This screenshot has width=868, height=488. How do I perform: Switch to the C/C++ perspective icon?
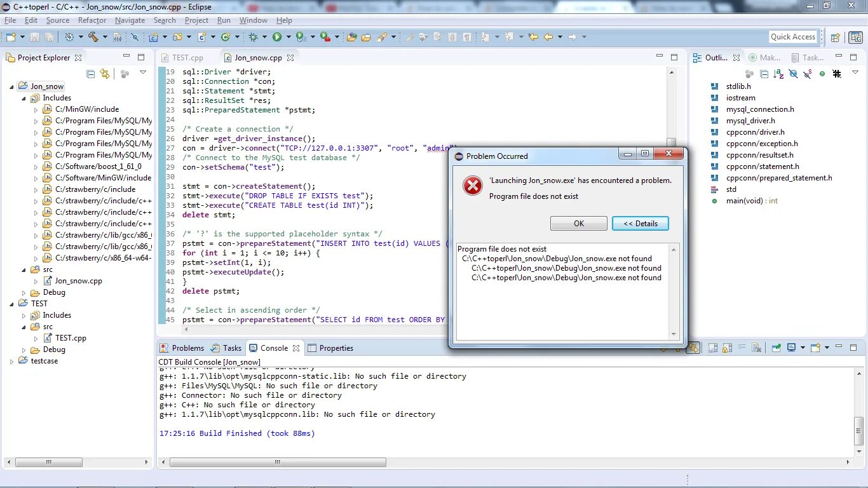coord(856,37)
